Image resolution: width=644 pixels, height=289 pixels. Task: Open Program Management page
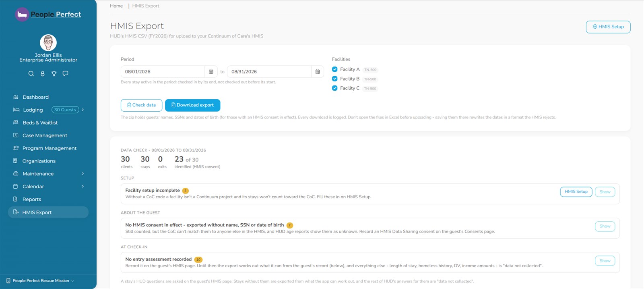point(50,148)
